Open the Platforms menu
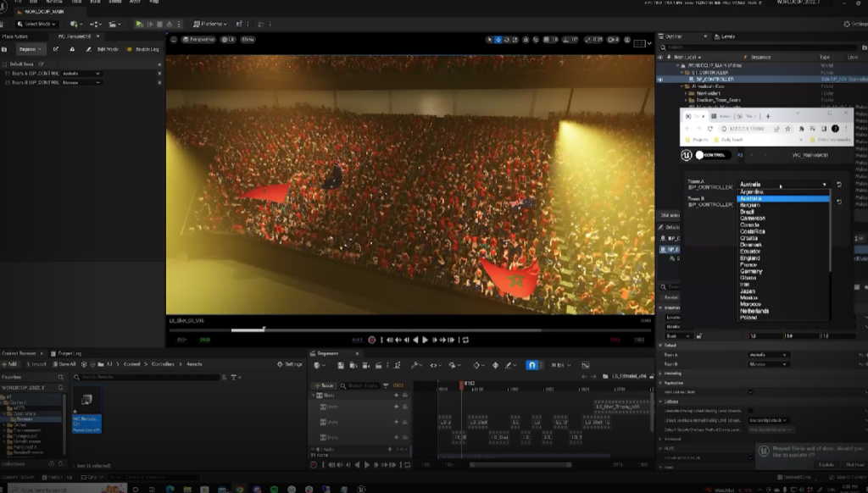868x493 pixels. 211,24
